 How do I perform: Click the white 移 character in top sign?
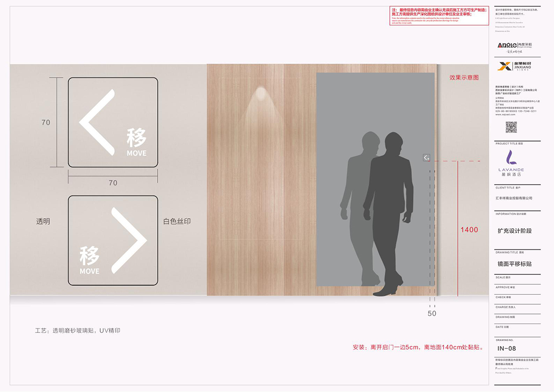point(136,138)
